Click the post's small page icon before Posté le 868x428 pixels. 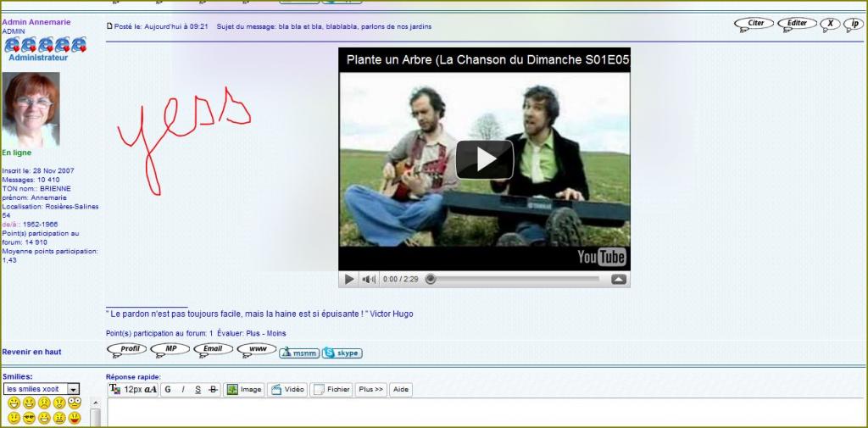point(109,26)
